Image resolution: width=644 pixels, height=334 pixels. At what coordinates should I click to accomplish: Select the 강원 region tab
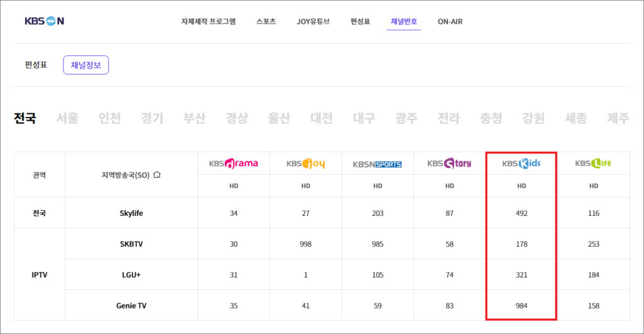coord(533,118)
